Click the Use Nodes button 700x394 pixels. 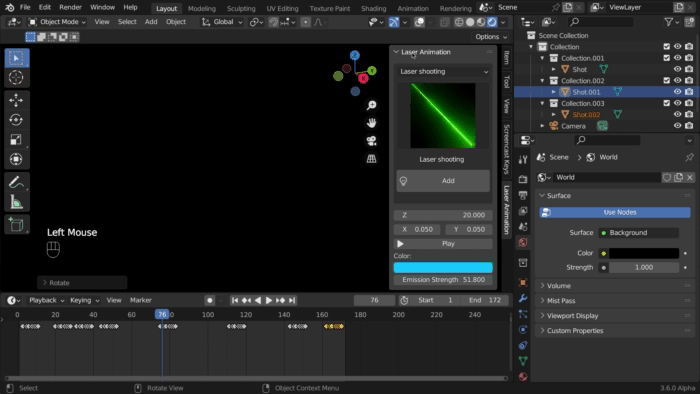click(615, 212)
